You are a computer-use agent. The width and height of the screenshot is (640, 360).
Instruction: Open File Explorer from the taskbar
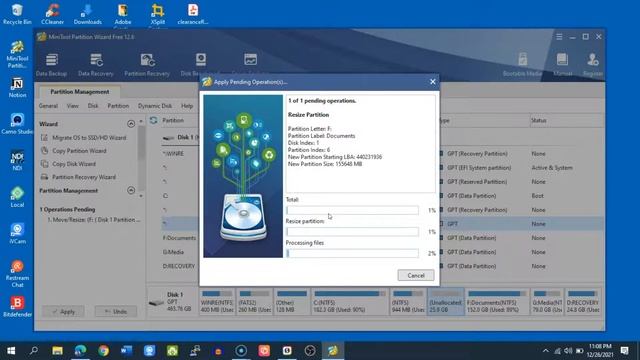(57, 351)
